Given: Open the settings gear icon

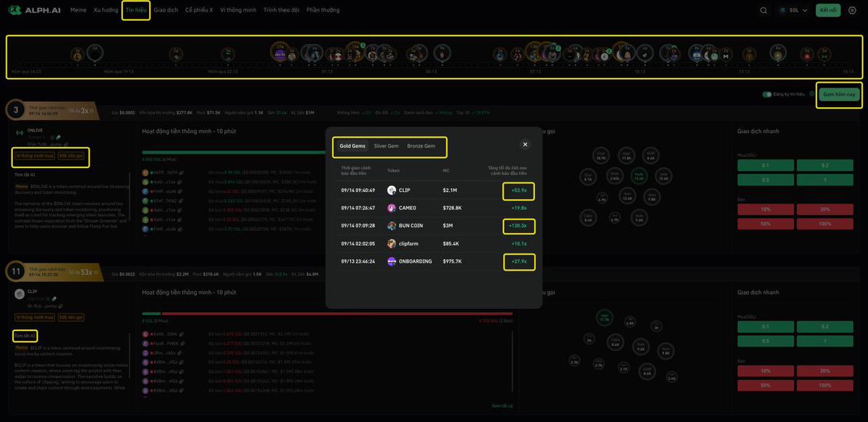Looking at the screenshot, I should pos(851,10).
